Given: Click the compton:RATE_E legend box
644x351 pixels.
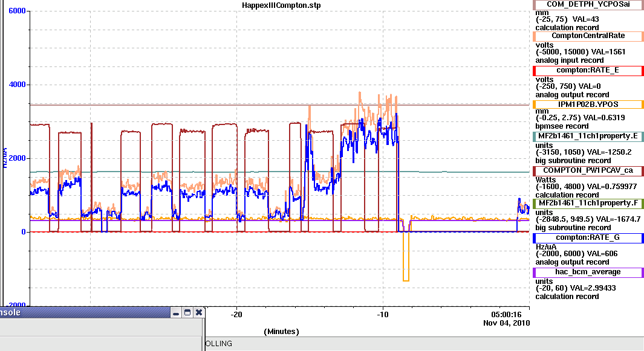Looking at the screenshot, I should click(588, 71).
